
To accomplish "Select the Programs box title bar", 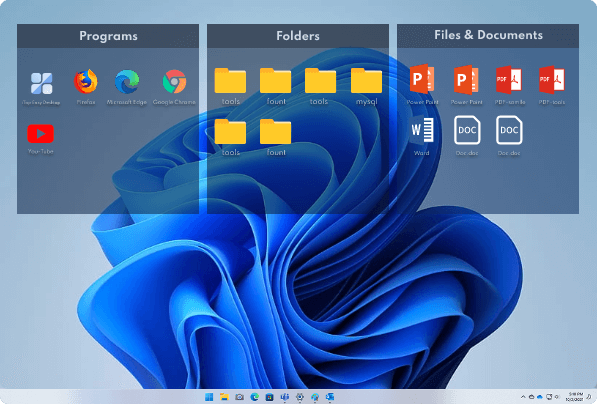I will click(x=108, y=36).
